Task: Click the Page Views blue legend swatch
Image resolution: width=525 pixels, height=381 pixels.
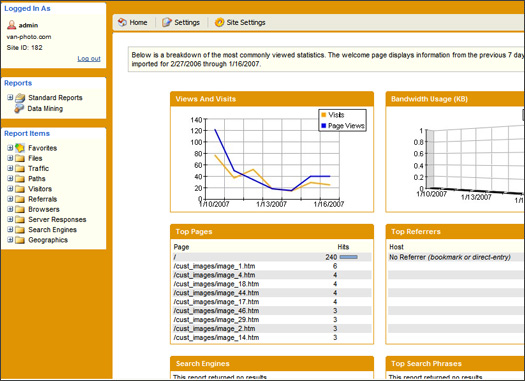Action: 323,126
